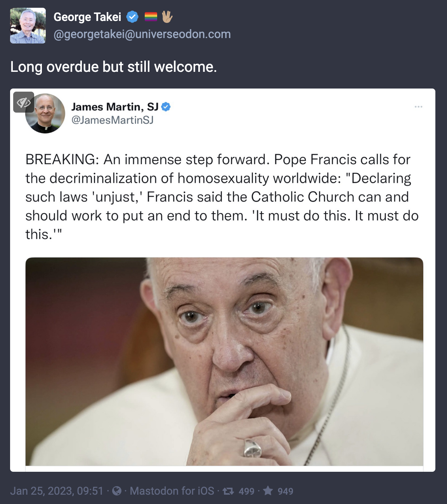The height and width of the screenshot is (504, 447).
Task: Toggle the media visibility eye icon
Action: pos(24,102)
